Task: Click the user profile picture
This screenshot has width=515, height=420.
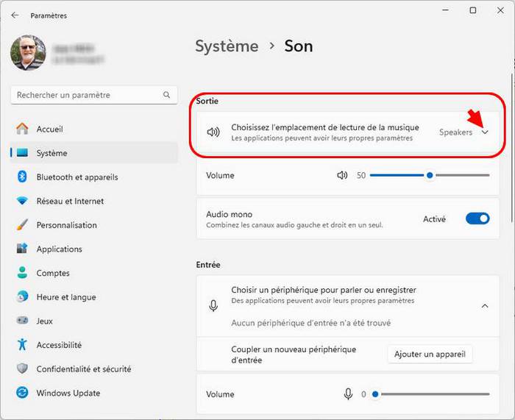Action: 28,52
